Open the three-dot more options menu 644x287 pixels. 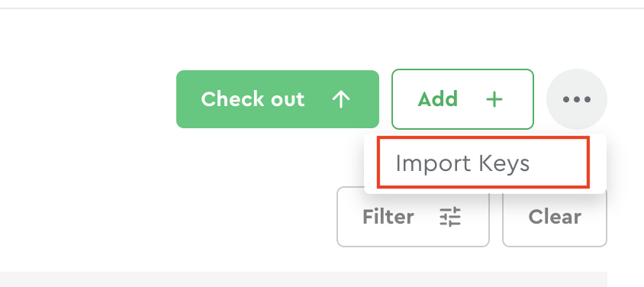pos(577,99)
